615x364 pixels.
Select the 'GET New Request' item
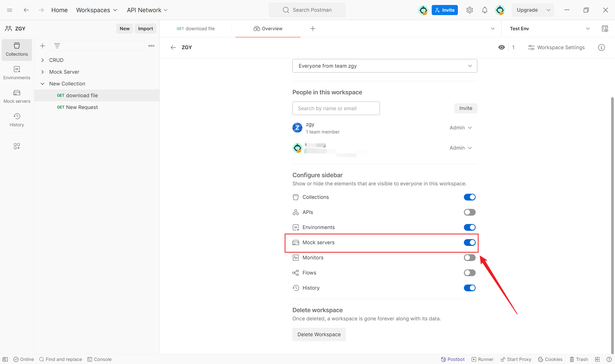click(97, 107)
